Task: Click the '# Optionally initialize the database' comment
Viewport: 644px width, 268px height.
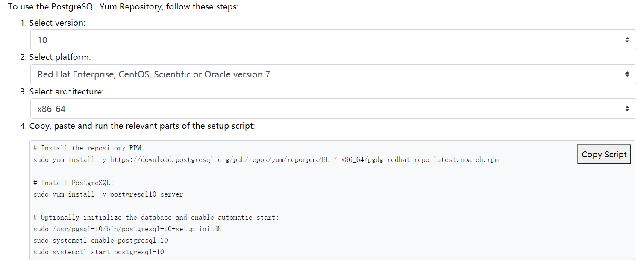Action: click(156, 218)
